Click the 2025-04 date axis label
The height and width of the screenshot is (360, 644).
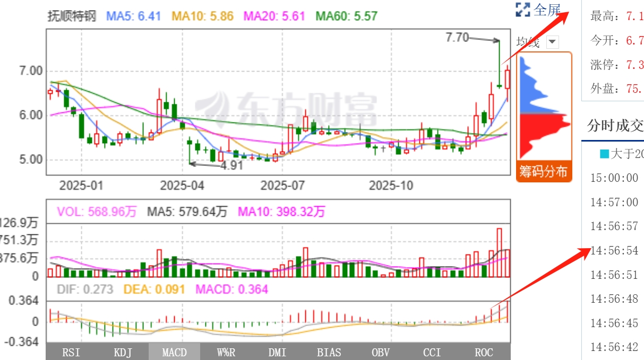[x=182, y=186]
